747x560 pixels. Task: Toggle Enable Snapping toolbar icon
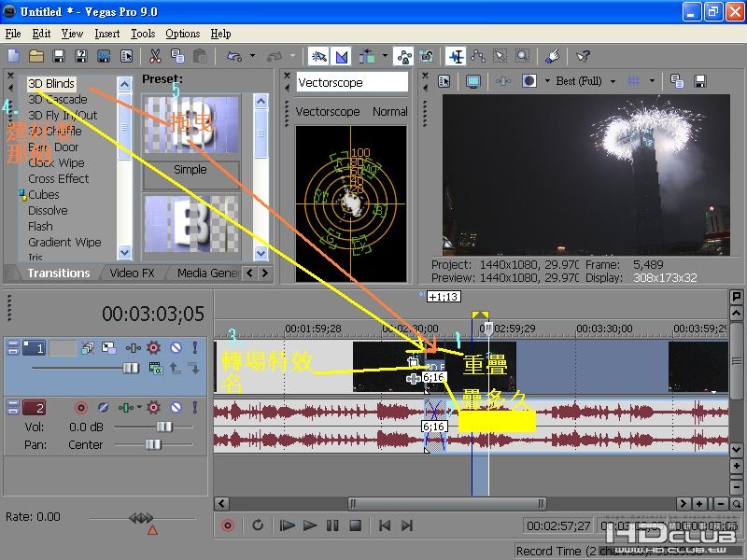(x=318, y=56)
